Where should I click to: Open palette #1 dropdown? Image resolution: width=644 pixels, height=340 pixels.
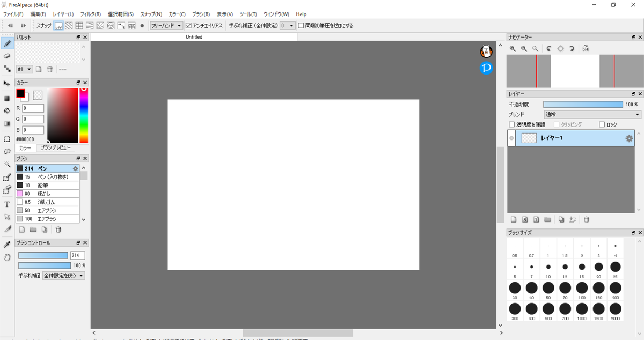tap(25, 69)
